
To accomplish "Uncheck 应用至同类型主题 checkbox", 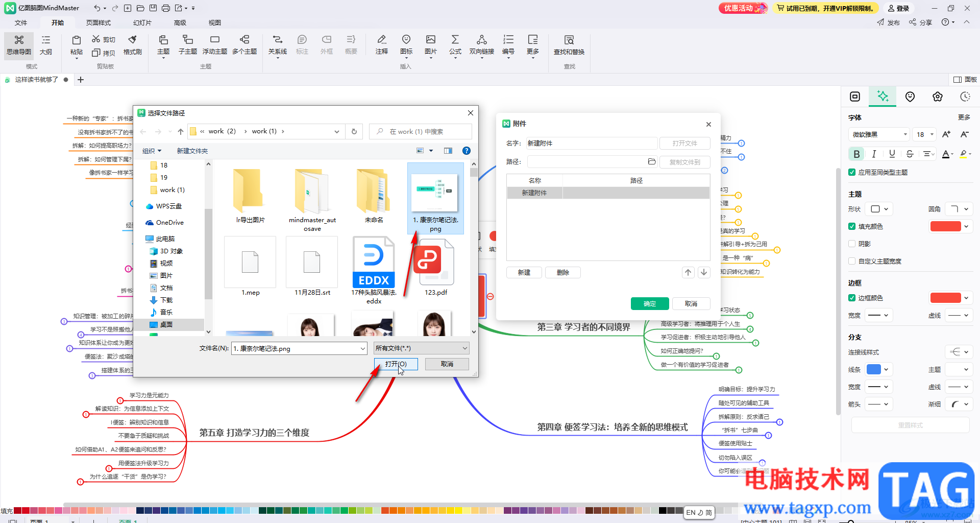I will coord(852,172).
